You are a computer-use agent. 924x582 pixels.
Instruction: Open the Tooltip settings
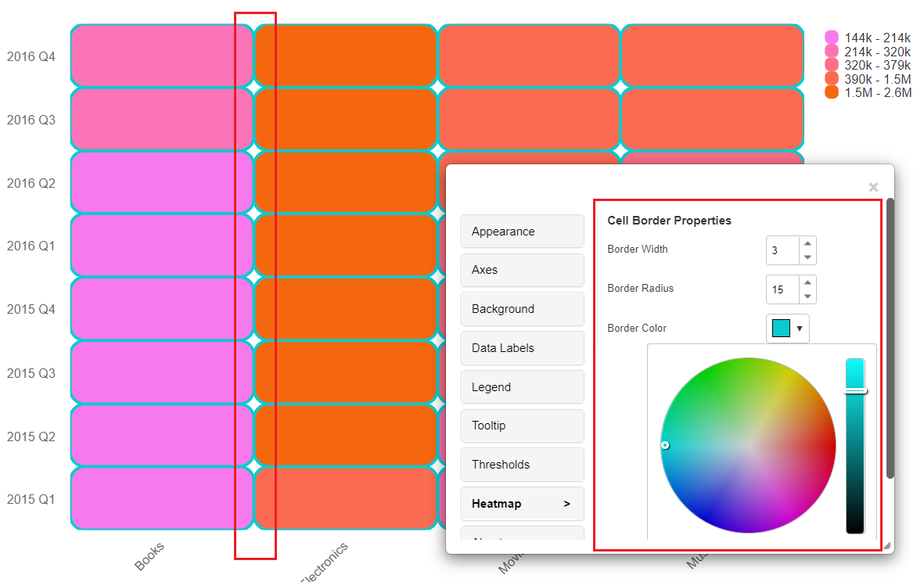(x=522, y=426)
